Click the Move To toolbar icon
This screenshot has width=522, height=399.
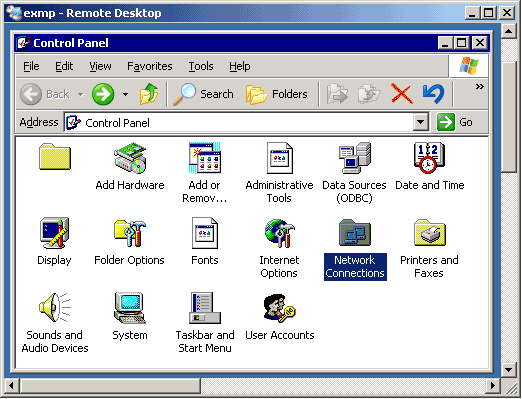tap(337, 94)
